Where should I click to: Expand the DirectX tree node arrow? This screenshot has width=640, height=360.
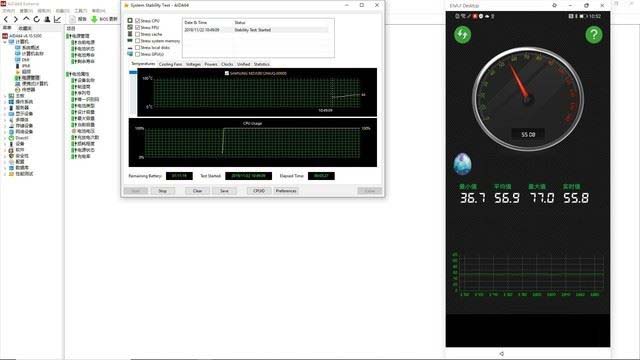pos(5,138)
